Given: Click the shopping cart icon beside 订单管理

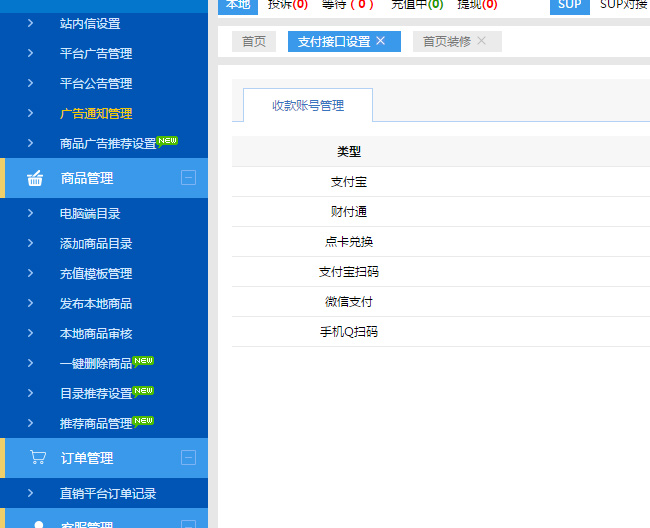Looking at the screenshot, I should coord(38,458).
